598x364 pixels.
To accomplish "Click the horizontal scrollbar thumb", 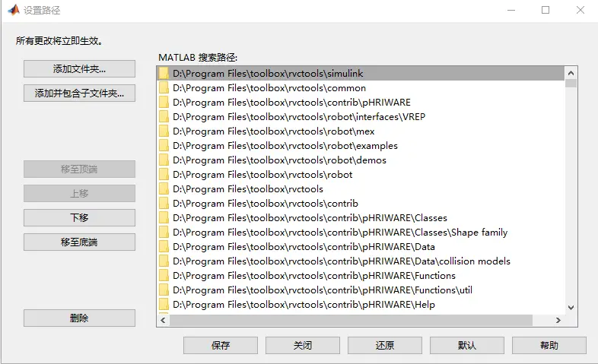I will (351, 320).
